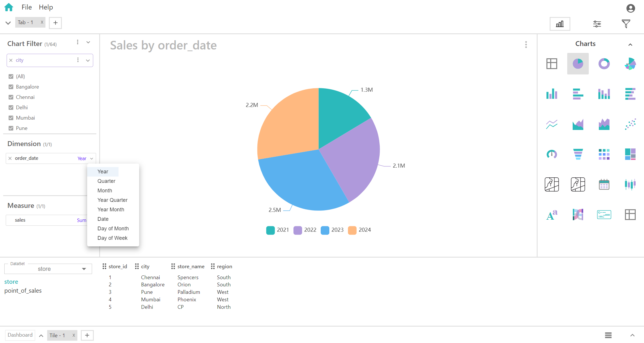Image resolution: width=644 pixels, height=343 pixels.
Task: Select the line chart icon
Action: click(x=552, y=123)
